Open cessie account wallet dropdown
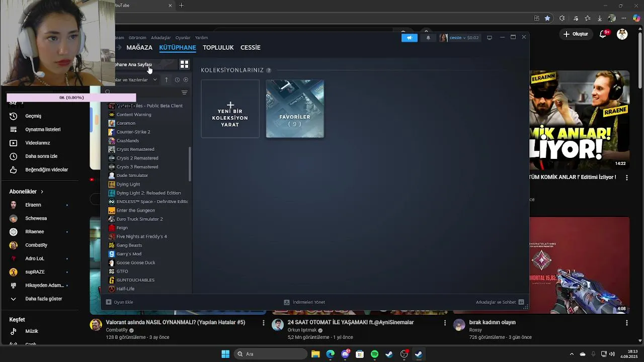Screen dimensions: 644x362 pos(464,38)
